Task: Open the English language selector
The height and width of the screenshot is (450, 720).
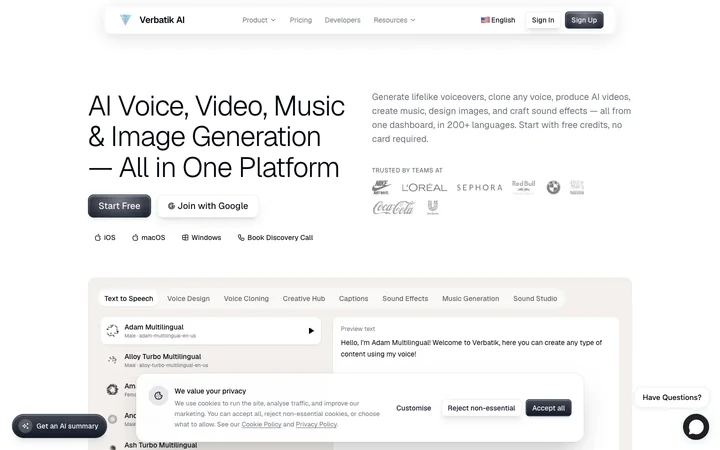Action: 498,20
